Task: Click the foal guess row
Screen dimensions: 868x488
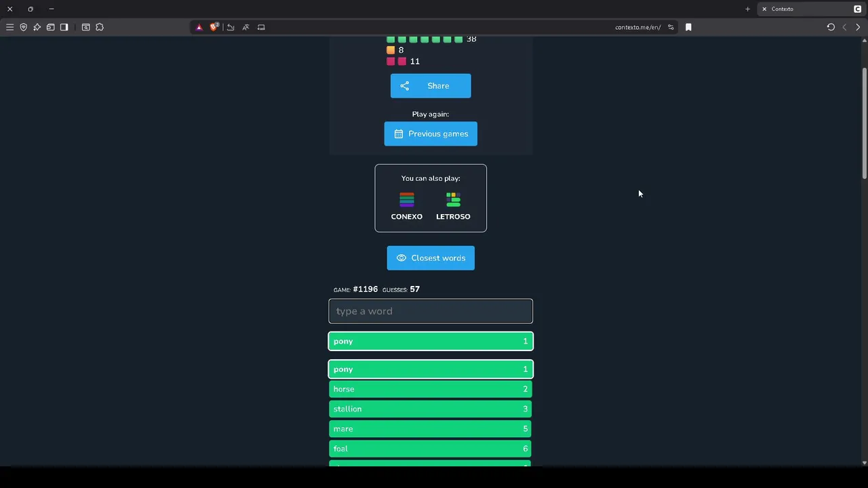Action: (431, 449)
